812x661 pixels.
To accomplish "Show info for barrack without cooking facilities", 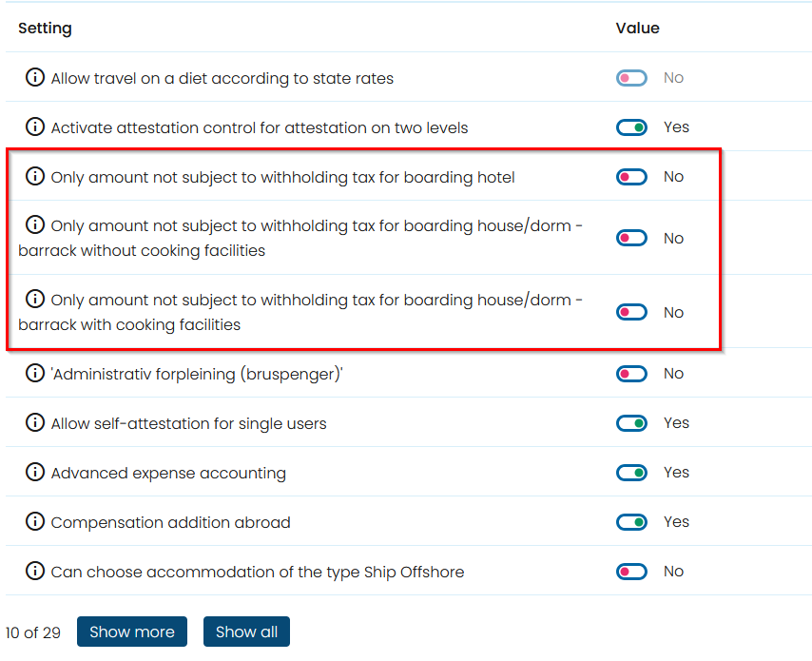I will point(34,224).
